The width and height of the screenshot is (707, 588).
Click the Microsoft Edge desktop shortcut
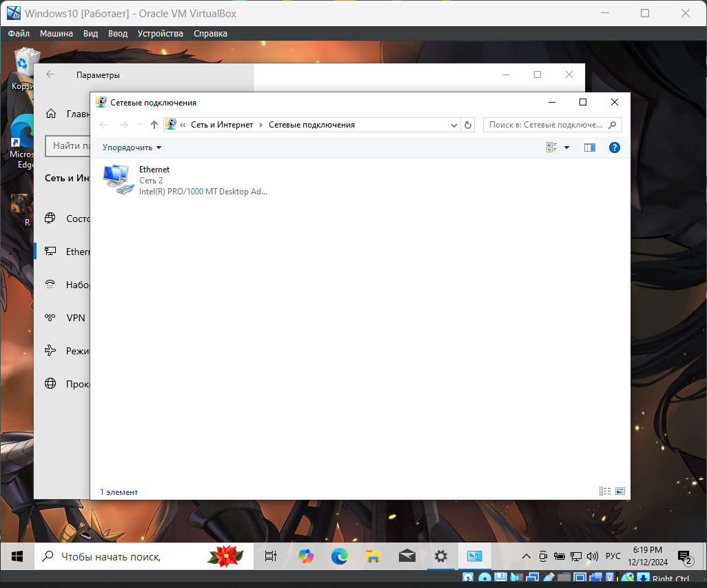click(21, 141)
